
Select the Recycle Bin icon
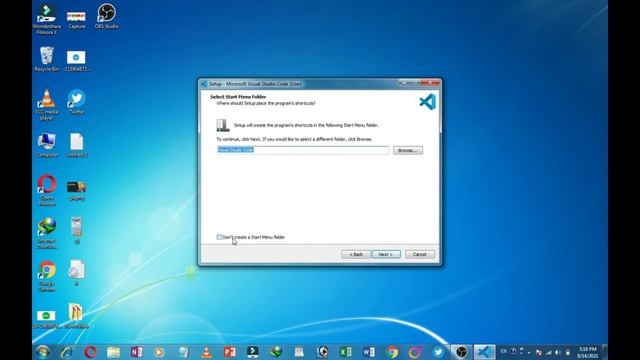[47, 59]
